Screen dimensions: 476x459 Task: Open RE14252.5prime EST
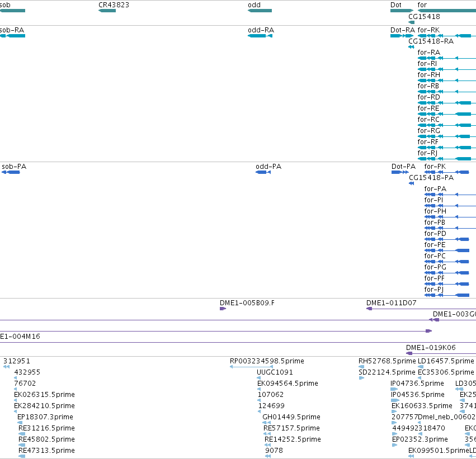coord(268,446)
